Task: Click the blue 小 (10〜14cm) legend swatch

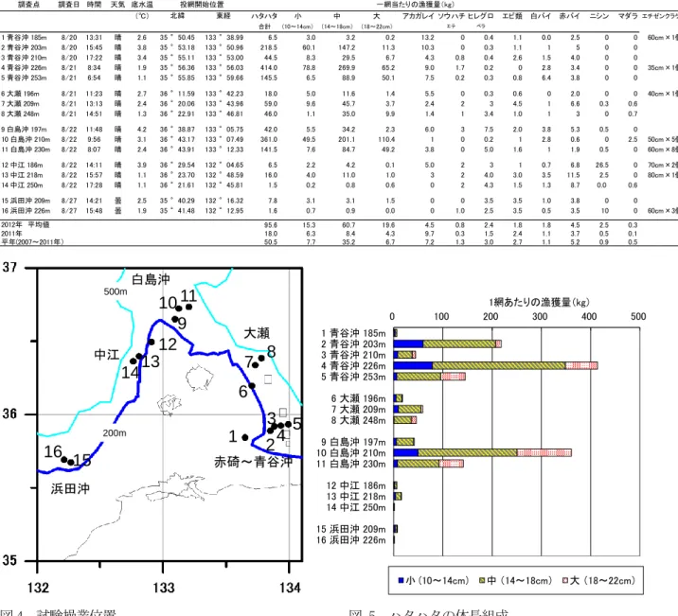Action: point(401,580)
